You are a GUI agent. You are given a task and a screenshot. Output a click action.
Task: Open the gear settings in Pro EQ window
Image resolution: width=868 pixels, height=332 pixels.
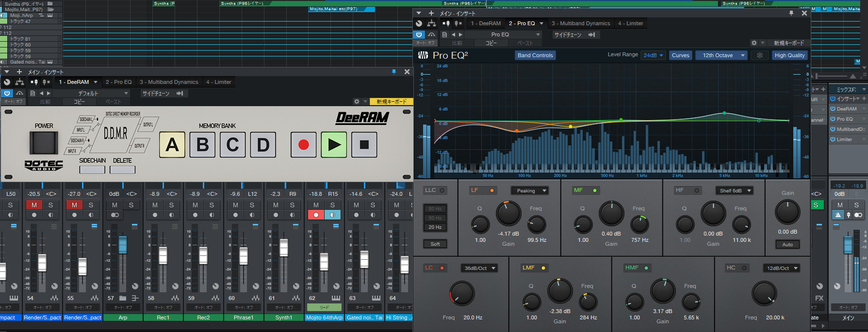coord(754,43)
